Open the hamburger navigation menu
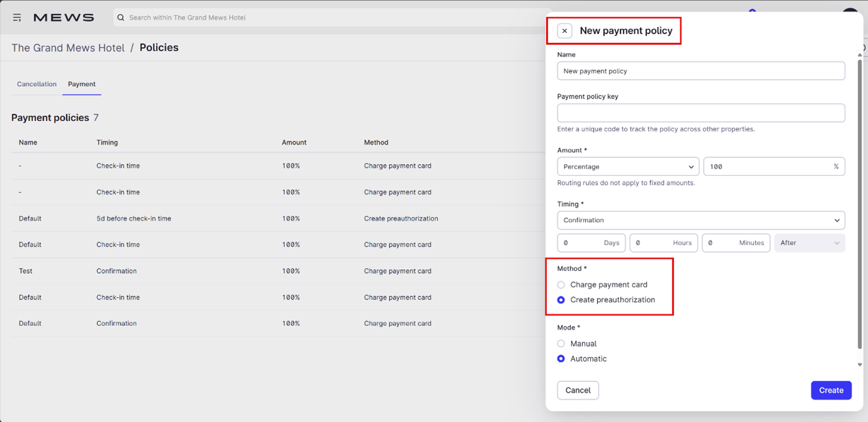The image size is (868, 422). 17,17
